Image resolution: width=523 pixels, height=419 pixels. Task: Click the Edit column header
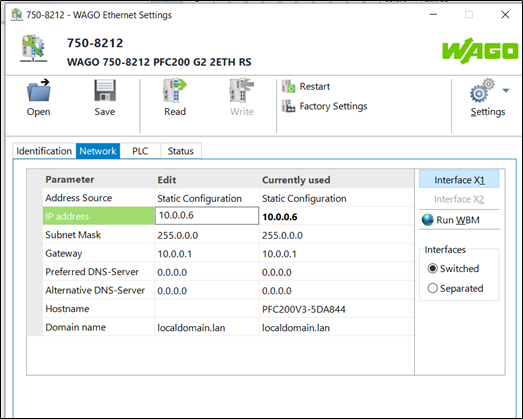click(x=167, y=180)
